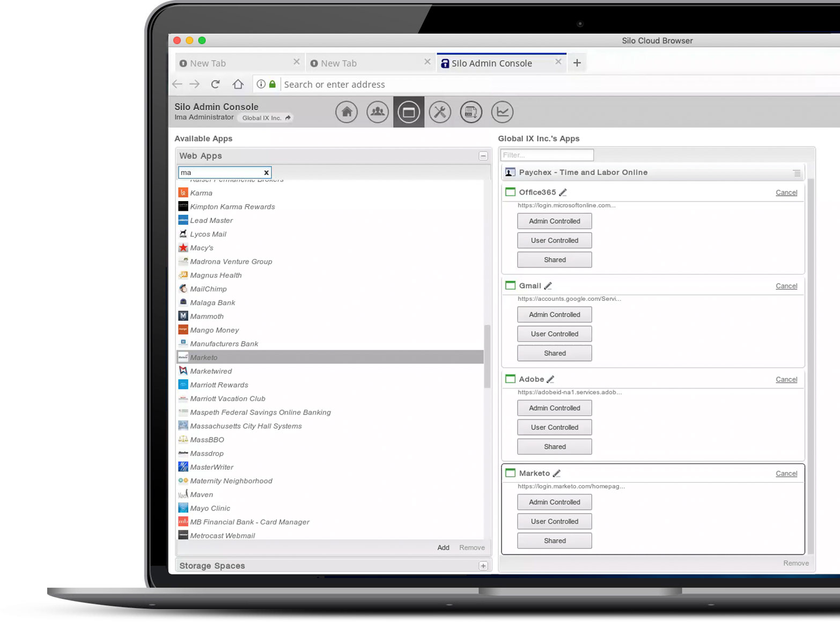Click Mammoth M app icon
The height and width of the screenshot is (622, 840).
[x=183, y=316]
